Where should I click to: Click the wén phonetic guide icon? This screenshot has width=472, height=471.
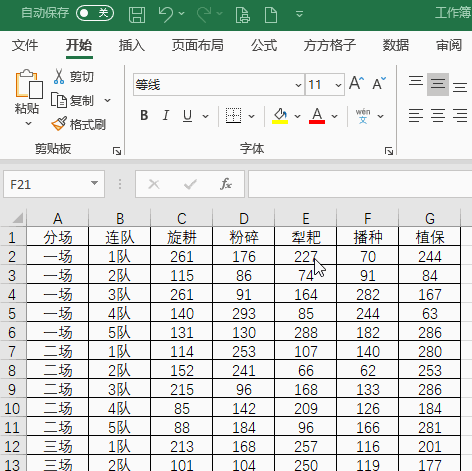(363, 116)
